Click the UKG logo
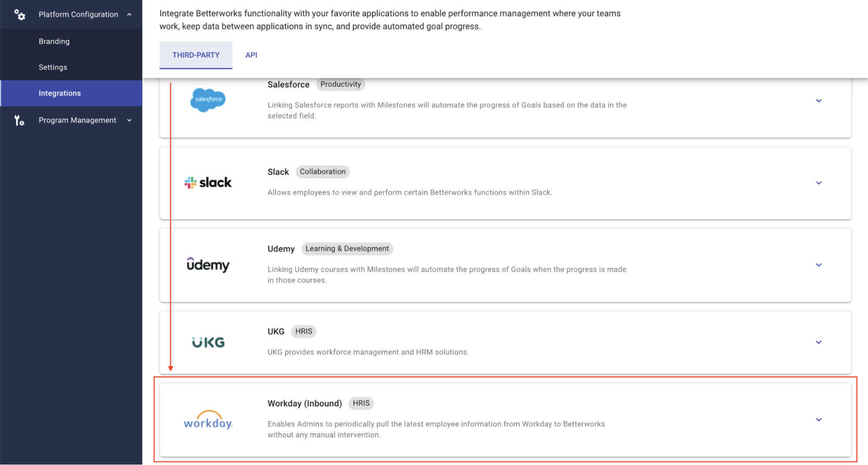The height and width of the screenshot is (465, 868). coord(208,342)
